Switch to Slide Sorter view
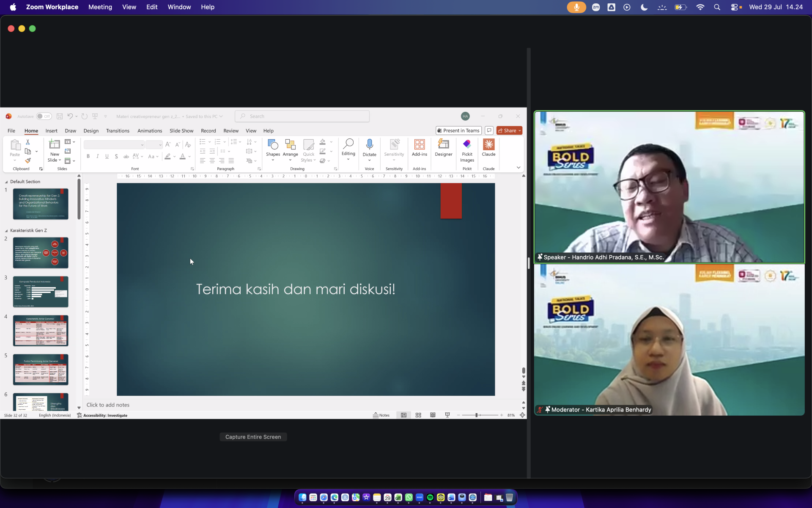The height and width of the screenshot is (508, 812). (418, 415)
